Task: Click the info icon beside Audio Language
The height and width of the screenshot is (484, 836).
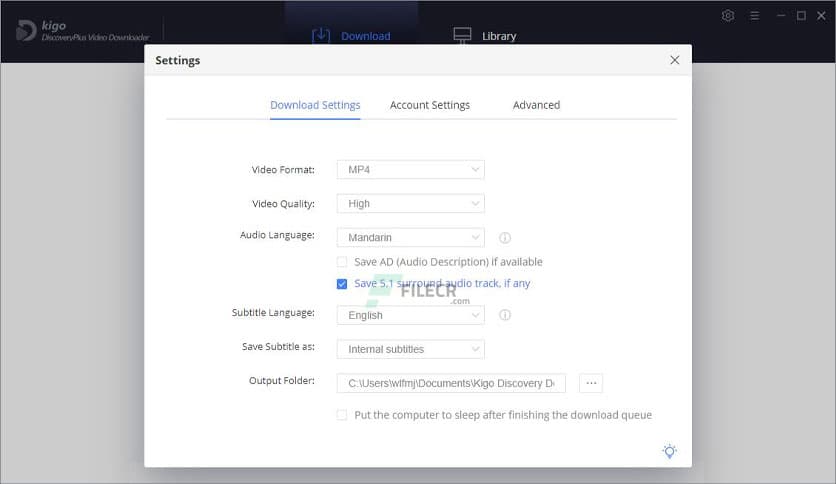Action: pyautogui.click(x=504, y=238)
